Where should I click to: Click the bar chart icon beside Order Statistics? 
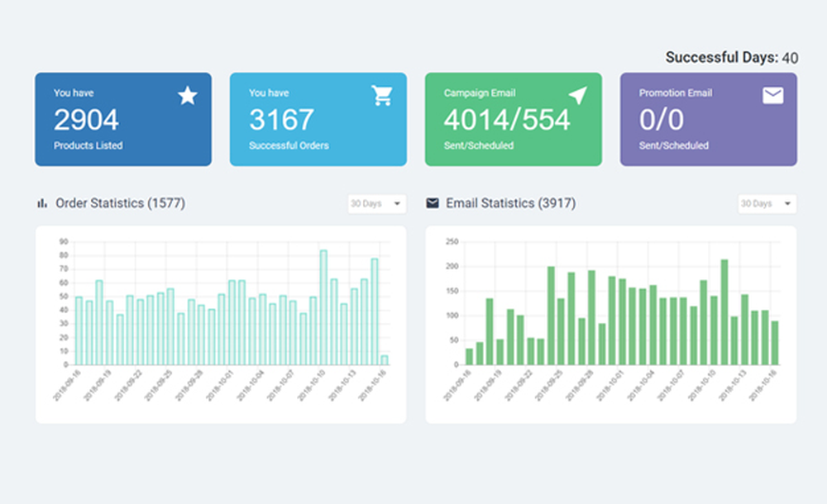click(x=42, y=203)
